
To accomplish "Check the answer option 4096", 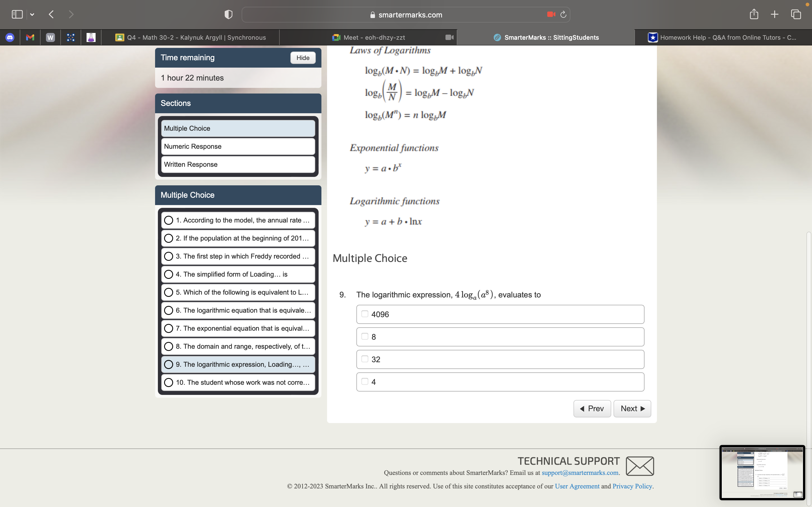I will pos(365,313).
